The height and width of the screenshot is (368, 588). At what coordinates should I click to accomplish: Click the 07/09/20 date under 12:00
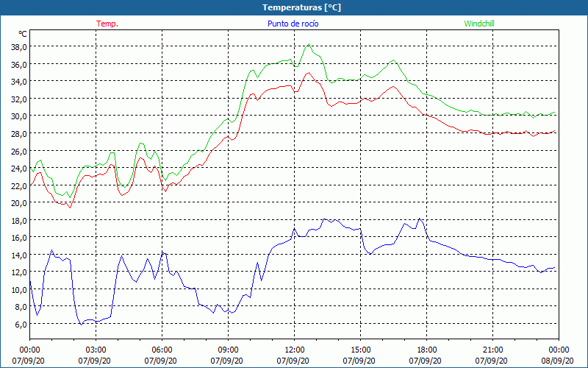click(x=293, y=361)
